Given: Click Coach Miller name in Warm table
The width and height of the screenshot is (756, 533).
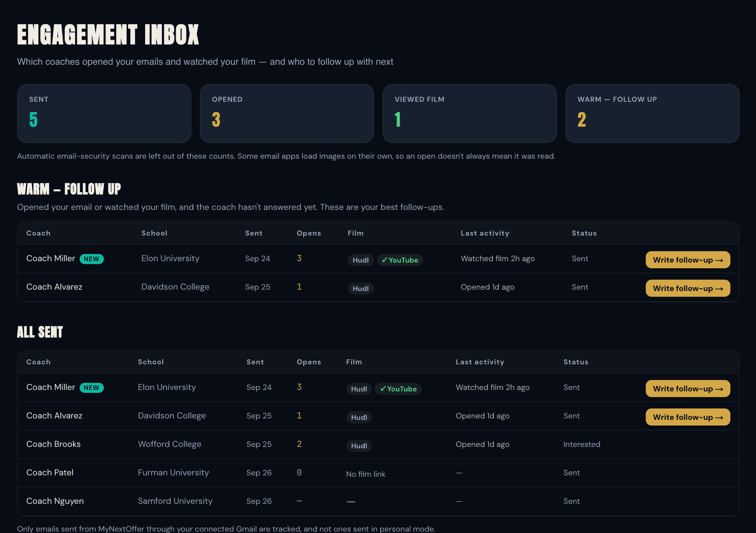Looking at the screenshot, I should [x=51, y=258].
